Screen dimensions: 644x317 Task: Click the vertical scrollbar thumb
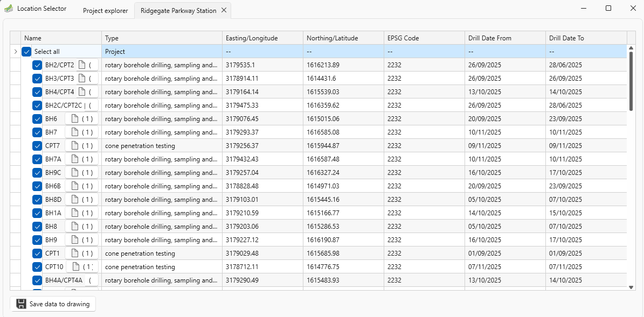point(632,81)
